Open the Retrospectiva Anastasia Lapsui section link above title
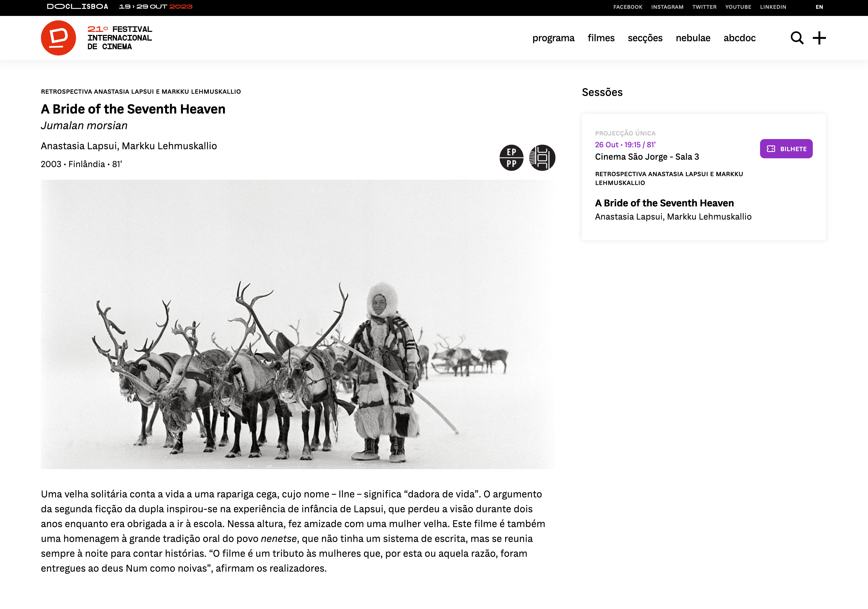This screenshot has height=609, width=868. 141,92
